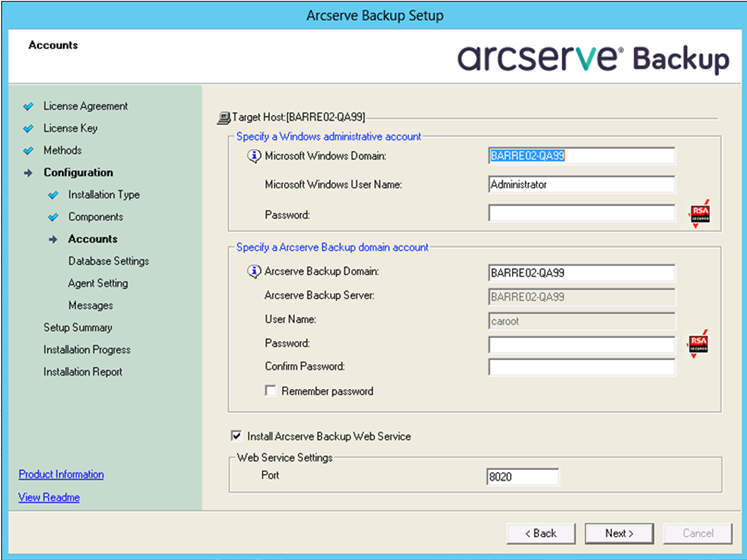Select Setup Summary in the left panel
Image resolution: width=747 pixels, height=560 pixels.
coord(78,327)
